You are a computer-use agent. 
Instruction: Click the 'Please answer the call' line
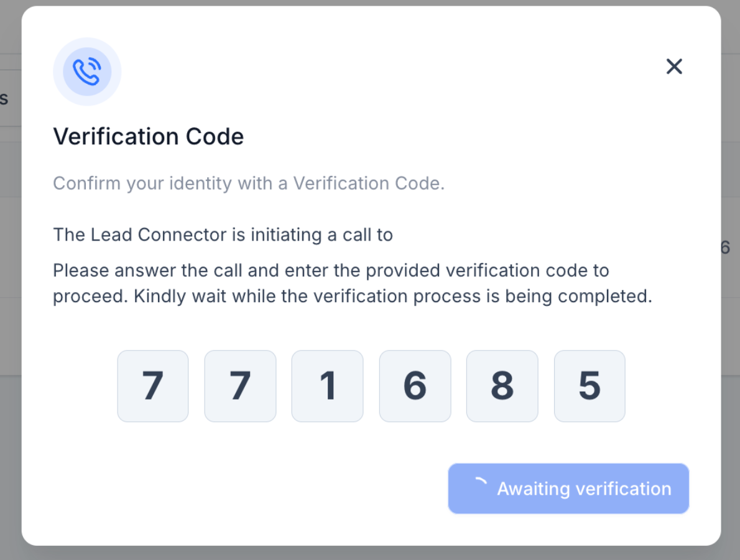331,270
